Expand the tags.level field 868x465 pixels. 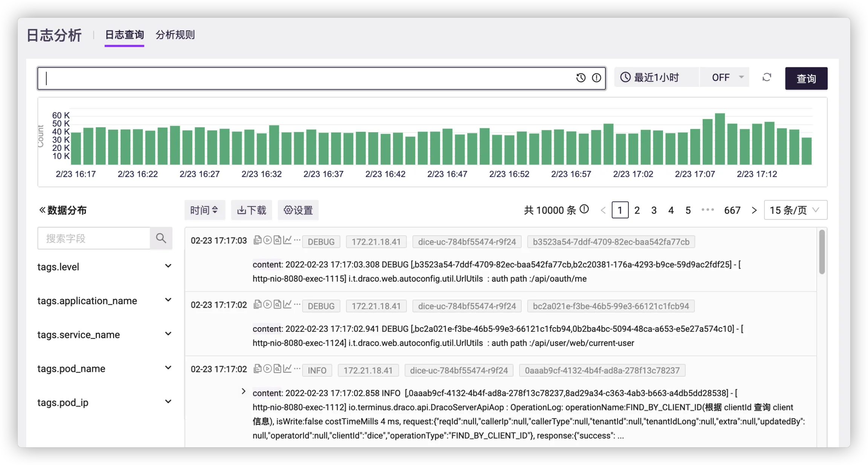(x=168, y=266)
